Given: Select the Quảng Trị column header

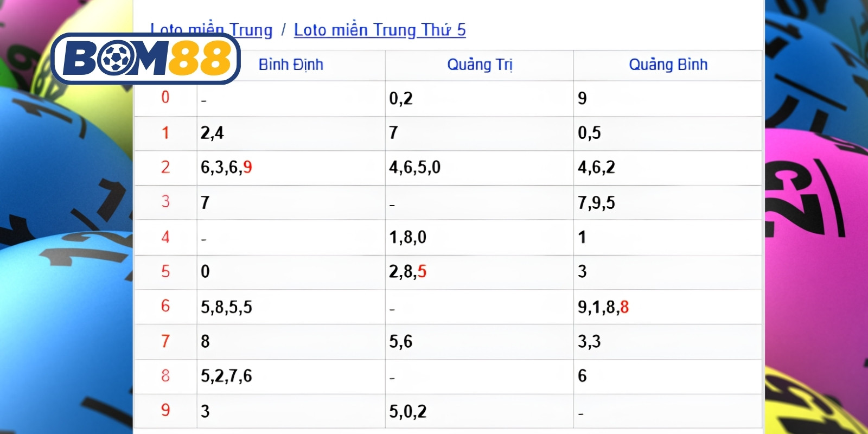Looking at the screenshot, I should (480, 65).
